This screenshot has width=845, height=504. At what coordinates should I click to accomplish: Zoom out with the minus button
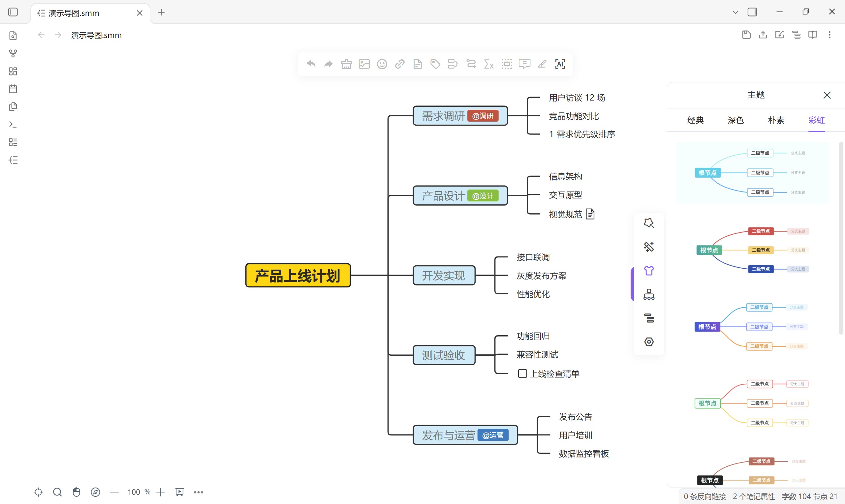click(114, 492)
